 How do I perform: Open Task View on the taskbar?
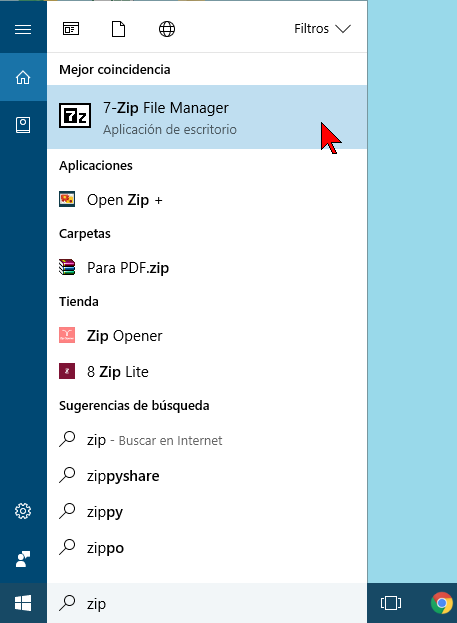click(x=391, y=603)
